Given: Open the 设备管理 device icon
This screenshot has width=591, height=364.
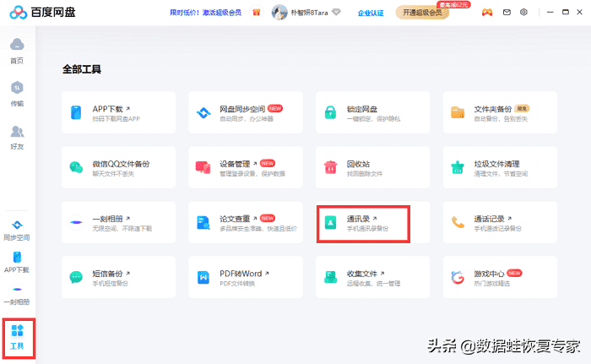Looking at the screenshot, I should click(203, 167).
